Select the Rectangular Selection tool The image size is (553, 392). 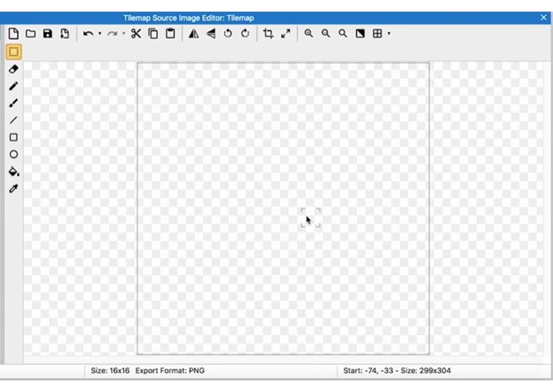point(14,52)
